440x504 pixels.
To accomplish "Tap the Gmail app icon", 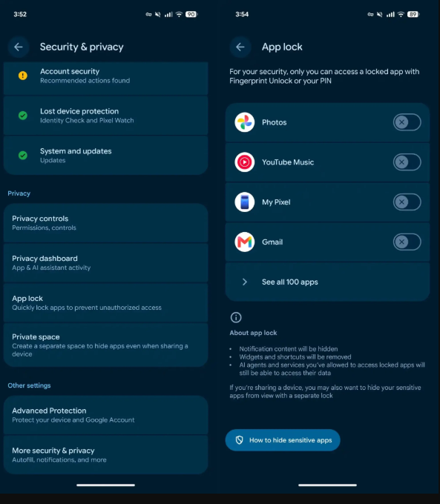I will [245, 242].
